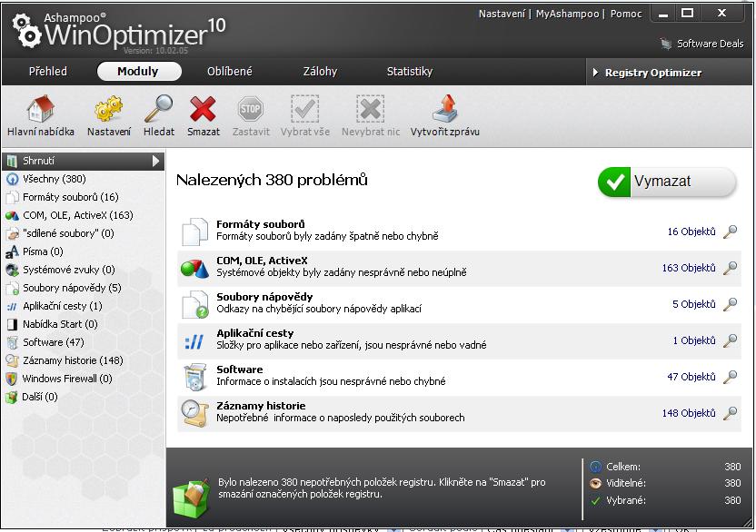Go to the Zálohy tab
Viewport: 756px width, 532px height.
point(320,72)
